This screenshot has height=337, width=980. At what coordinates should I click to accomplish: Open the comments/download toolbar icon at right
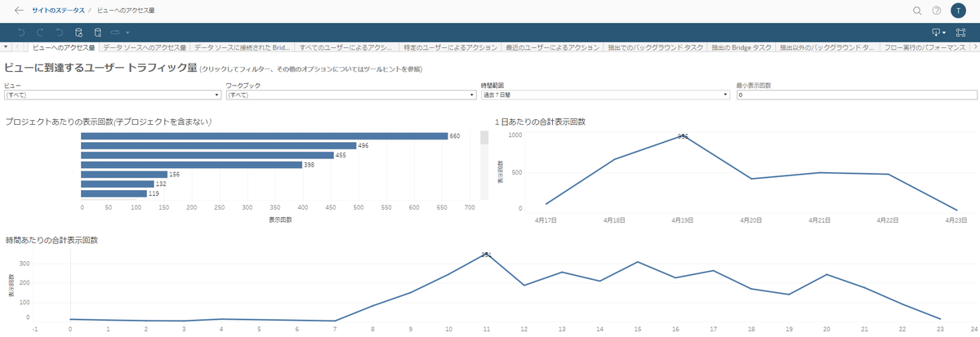click(938, 33)
